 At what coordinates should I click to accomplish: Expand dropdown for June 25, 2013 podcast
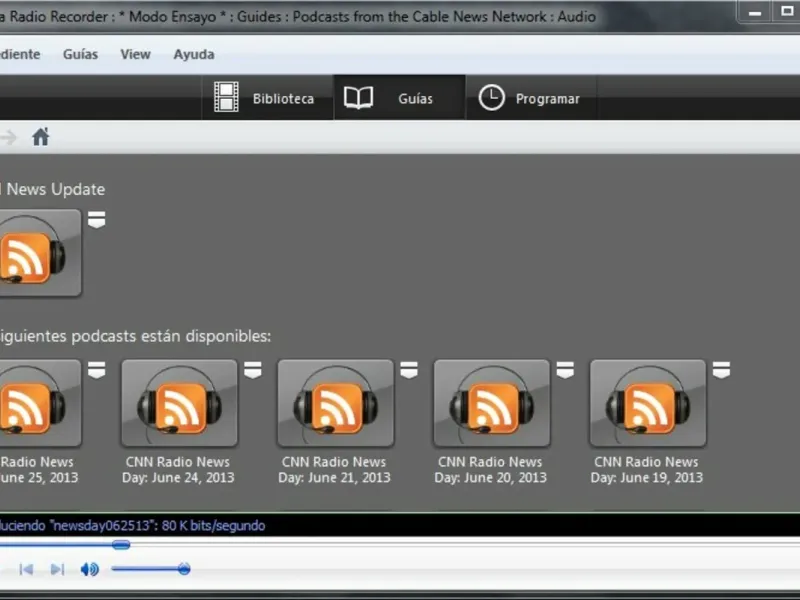96,370
